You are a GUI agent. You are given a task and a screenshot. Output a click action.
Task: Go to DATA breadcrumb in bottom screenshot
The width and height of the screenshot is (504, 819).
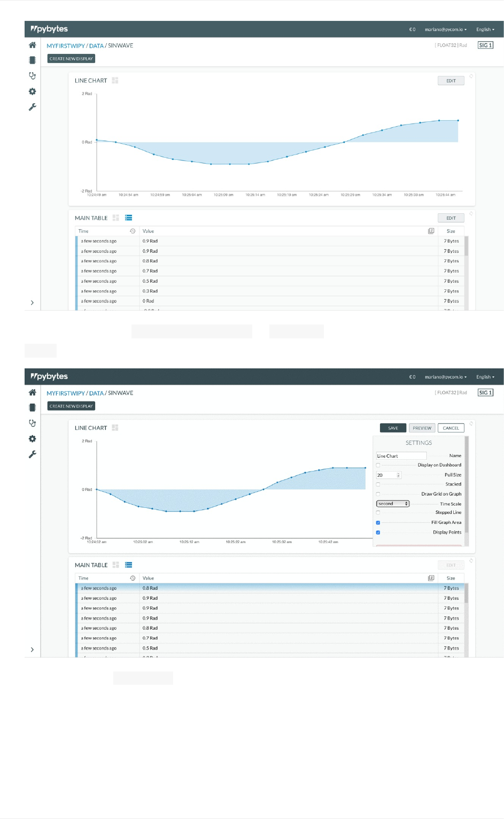[x=96, y=393]
